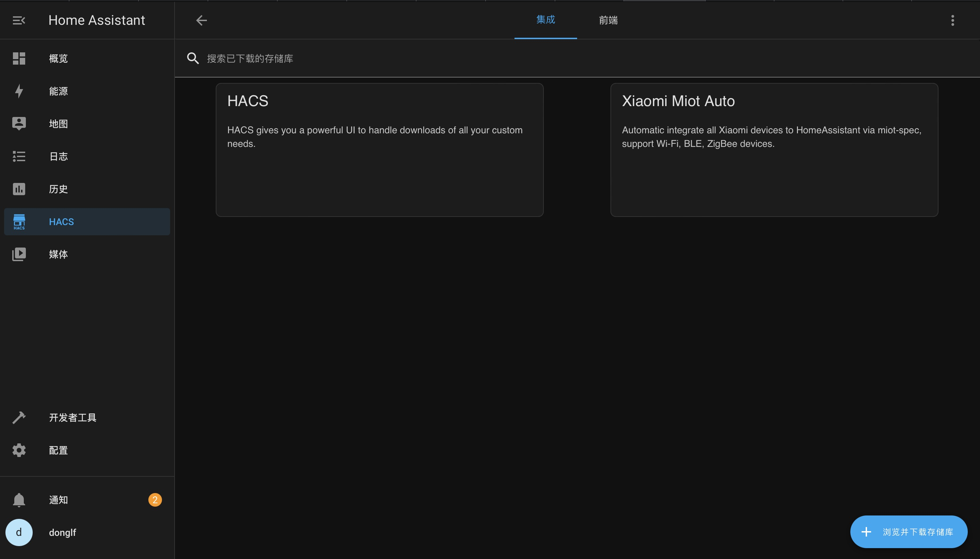Open the Configuration (配置) gear icon
This screenshot has height=559, width=980.
pyautogui.click(x=19, y=450)
